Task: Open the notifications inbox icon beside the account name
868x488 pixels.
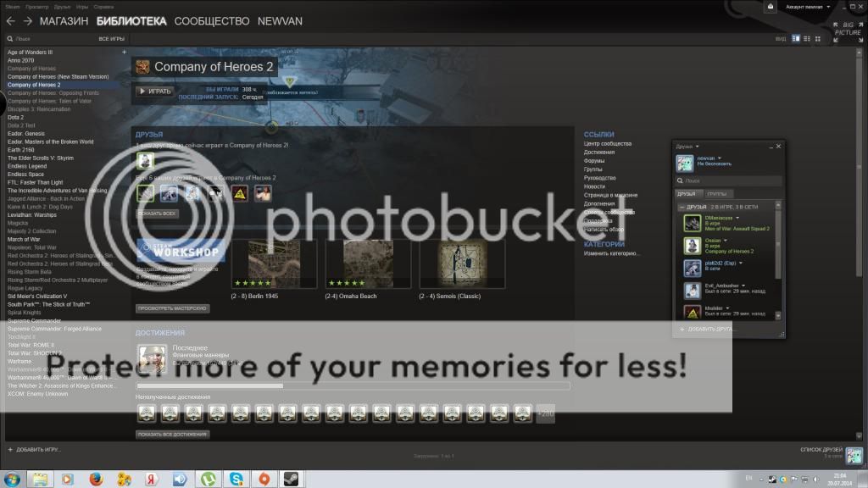Action: click(x=770, y=7)
